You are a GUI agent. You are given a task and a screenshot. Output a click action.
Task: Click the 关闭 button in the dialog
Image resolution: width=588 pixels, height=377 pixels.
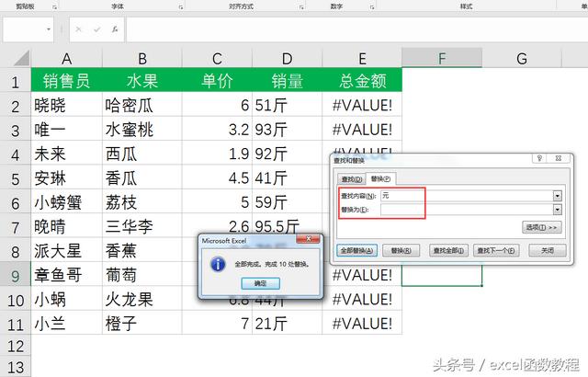548,251
